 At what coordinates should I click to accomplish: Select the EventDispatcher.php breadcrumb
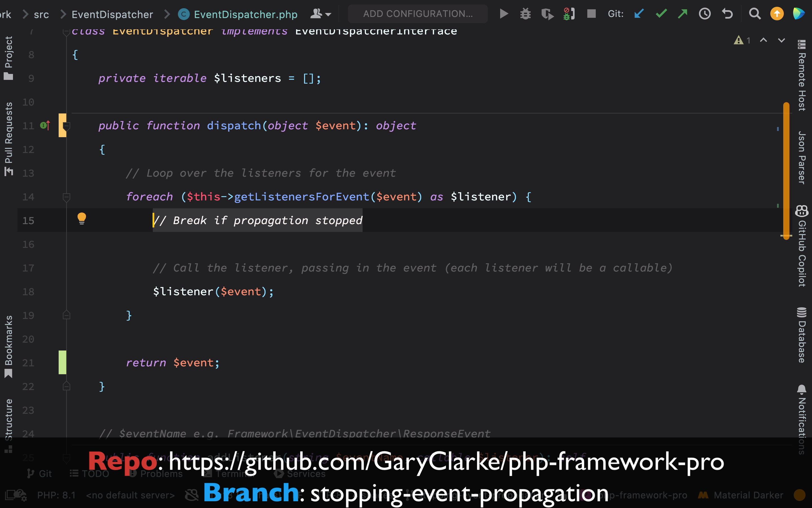(x=238, y=14)
